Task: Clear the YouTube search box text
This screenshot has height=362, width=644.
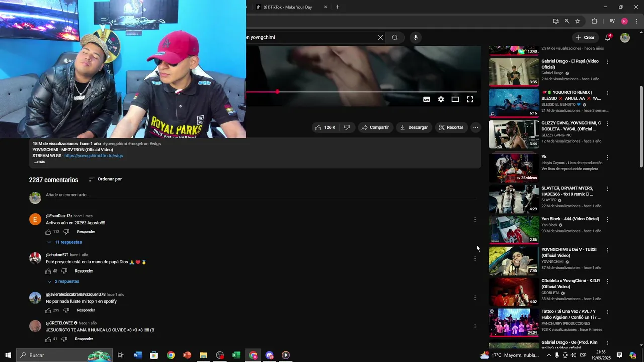Action: pyautogui.click(x=380, y=37)
